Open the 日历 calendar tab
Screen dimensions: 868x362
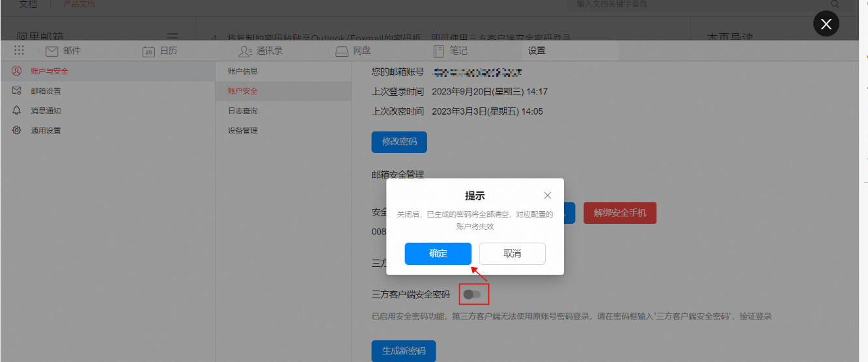pyautogui.click(x=160, y=51)
